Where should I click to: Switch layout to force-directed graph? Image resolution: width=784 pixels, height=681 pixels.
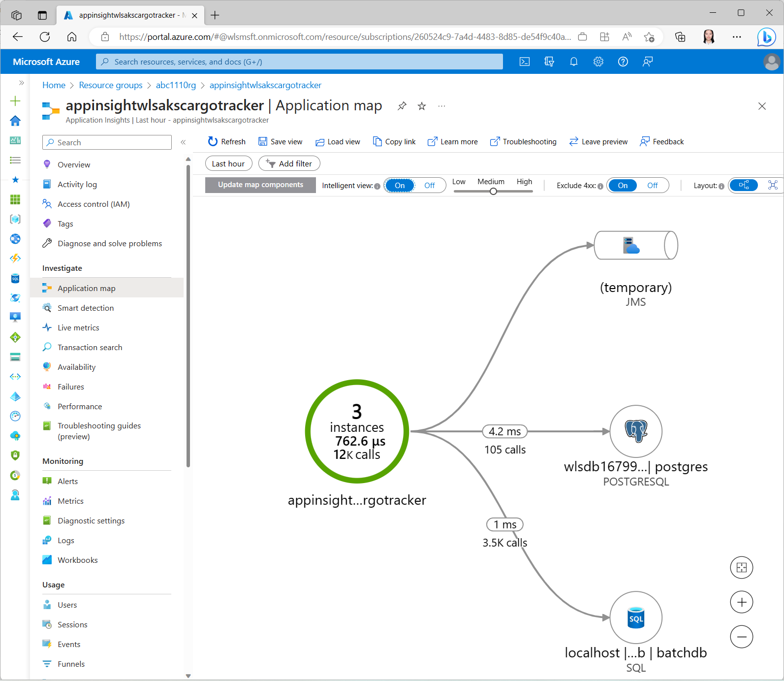[x=773, y=185]
